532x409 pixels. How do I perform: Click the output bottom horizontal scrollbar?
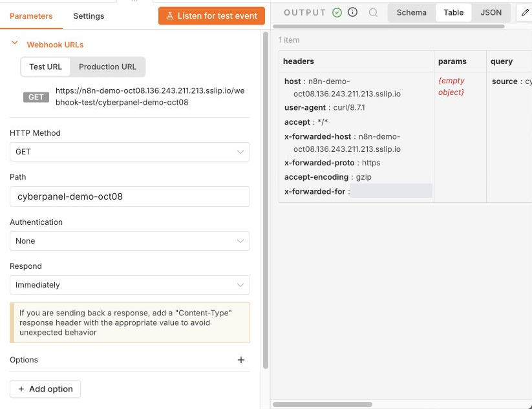pyautogui.click(x=323, y=404)
